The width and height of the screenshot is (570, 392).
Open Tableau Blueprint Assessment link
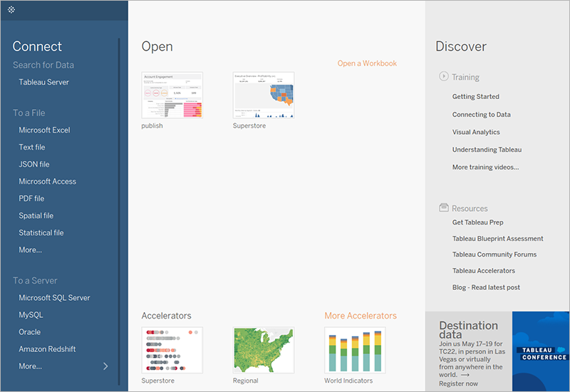497,239
